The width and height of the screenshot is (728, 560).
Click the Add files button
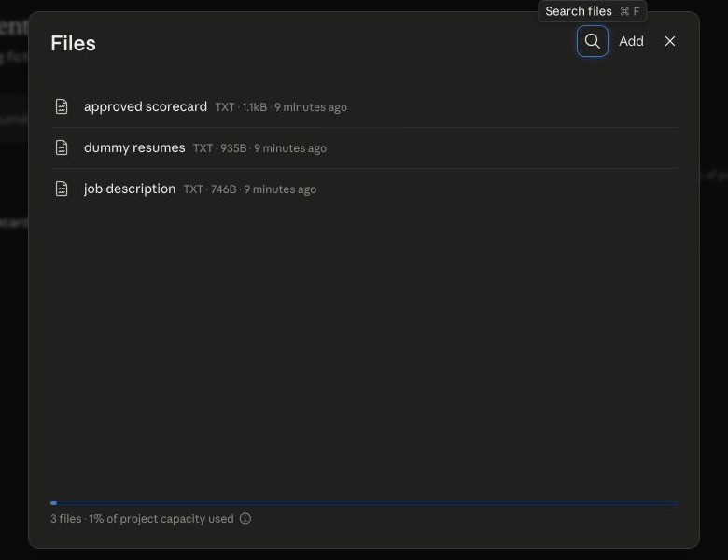coord(631,41)
